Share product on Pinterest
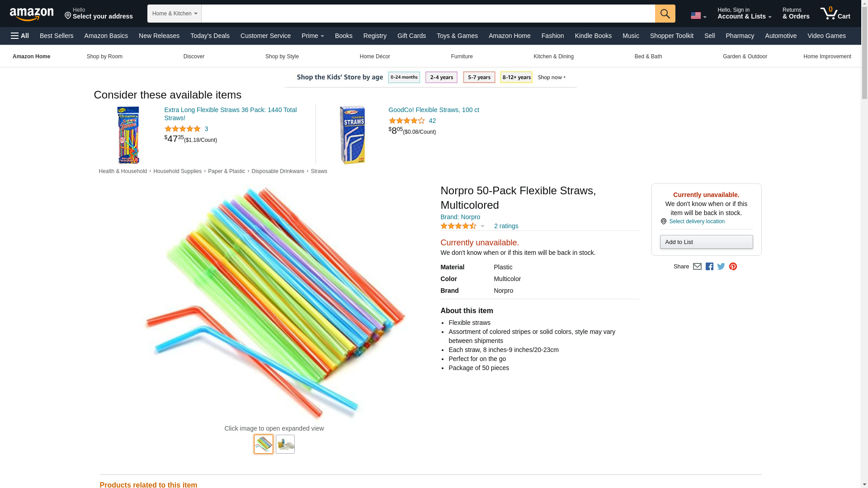Screen dimensions: 868x488 [733, 267]
